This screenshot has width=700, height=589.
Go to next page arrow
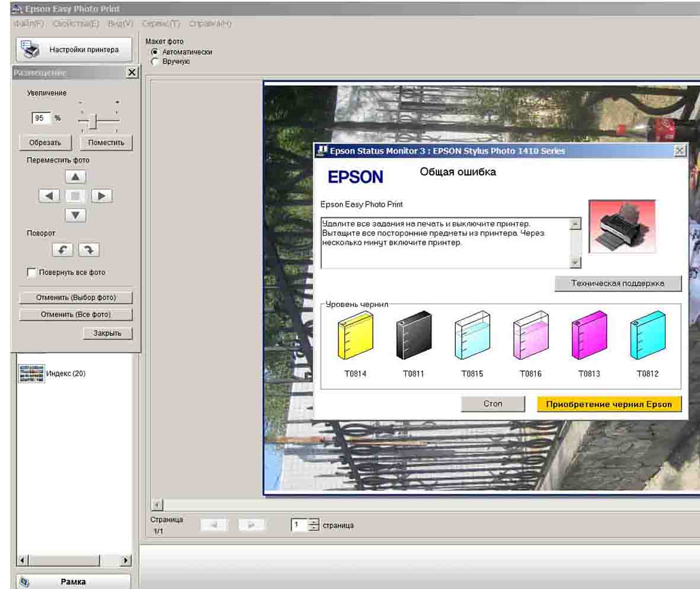(251, 525)
